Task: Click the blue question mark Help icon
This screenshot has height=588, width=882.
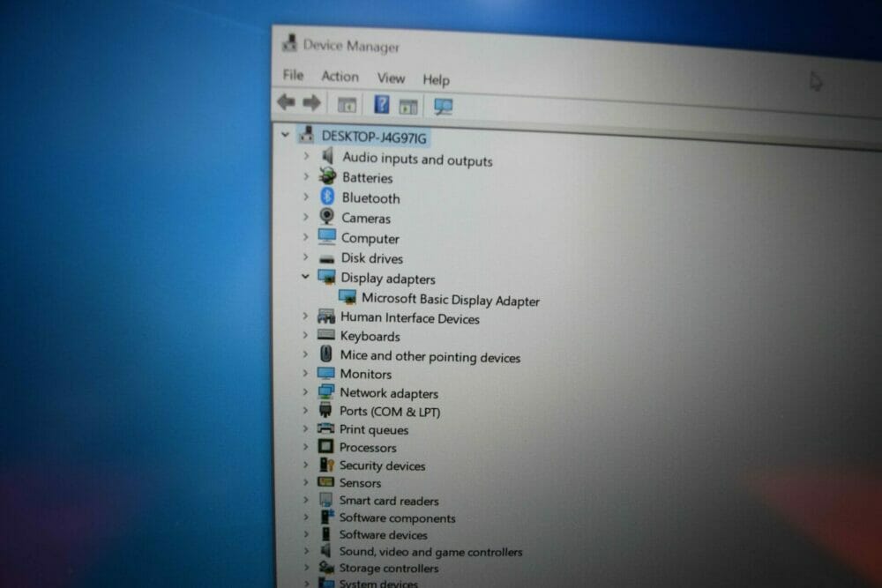Action: coord(381,105)
